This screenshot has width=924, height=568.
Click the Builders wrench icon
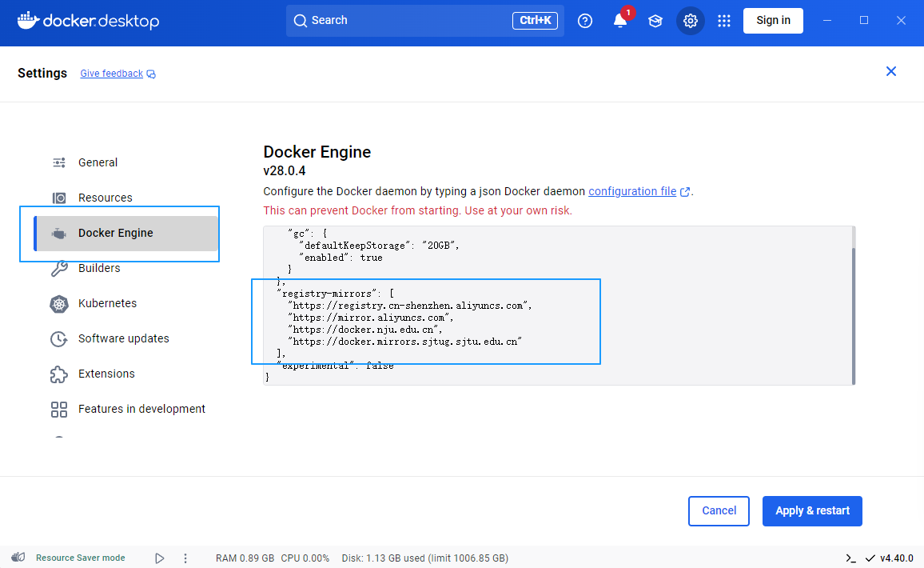pos(59,269)
